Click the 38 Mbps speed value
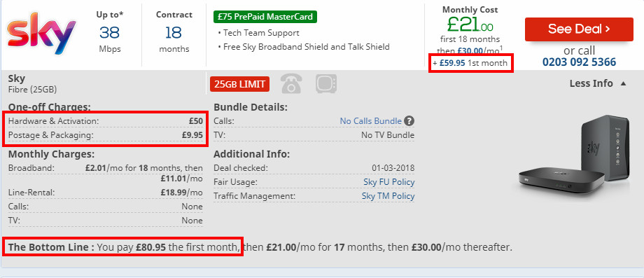The height and width of the screenshot is (278, 644). coord(110,32)
